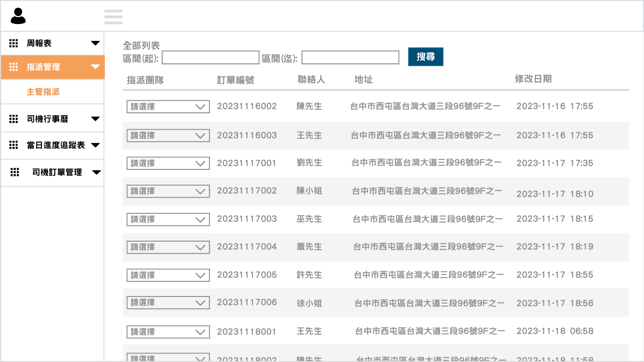Screen dimensions: 644x362
Task: Click modified date 2023-11-17 18:10
Action: pyautogui.click(x=555, y=194)
